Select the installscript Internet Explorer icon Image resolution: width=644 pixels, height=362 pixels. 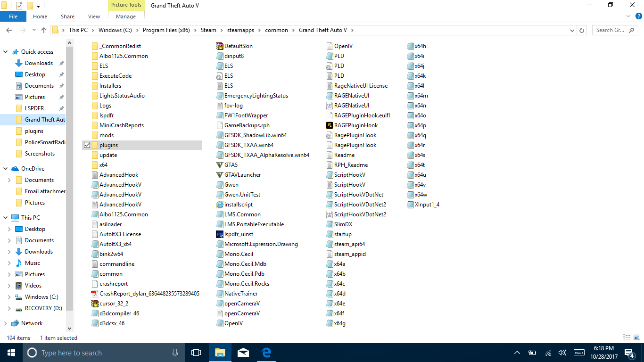pos(219,205)
